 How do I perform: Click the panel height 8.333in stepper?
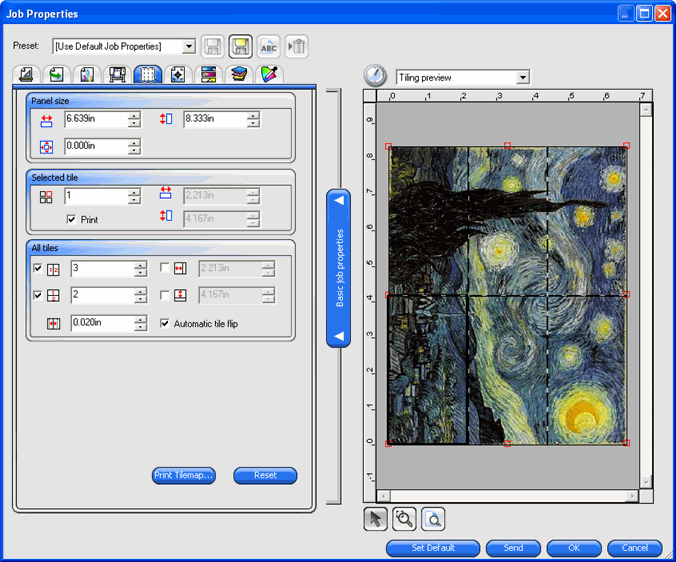pos(254,119)
